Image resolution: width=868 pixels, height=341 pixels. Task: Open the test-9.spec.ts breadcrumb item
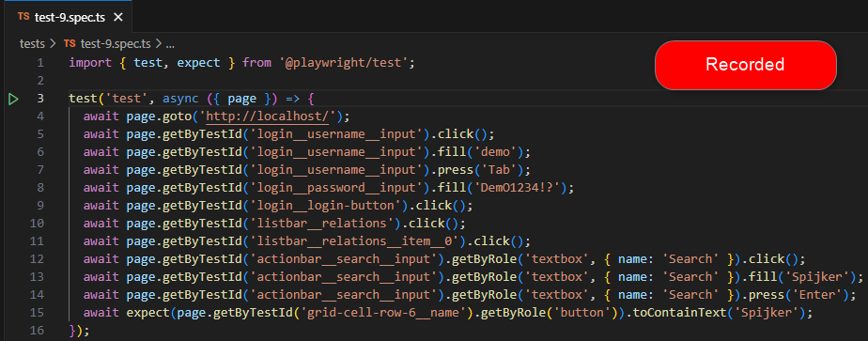(x=116, y=43)
